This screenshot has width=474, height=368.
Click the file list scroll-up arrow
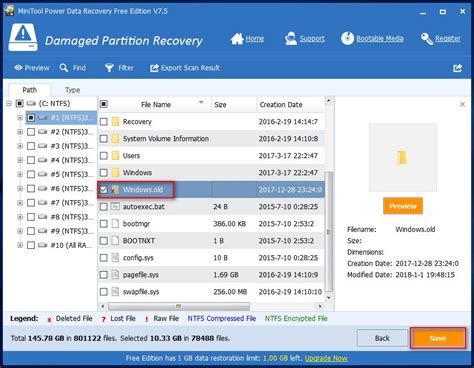[329, 100]
